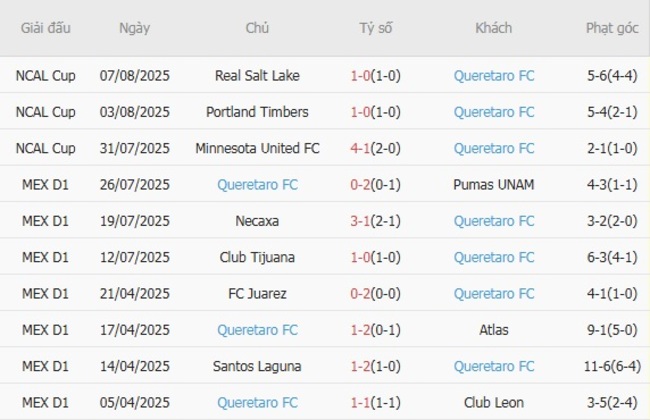Click the "Giải đấu" column header
Viewport: 650px width, 420px height.
click(45, 28)
